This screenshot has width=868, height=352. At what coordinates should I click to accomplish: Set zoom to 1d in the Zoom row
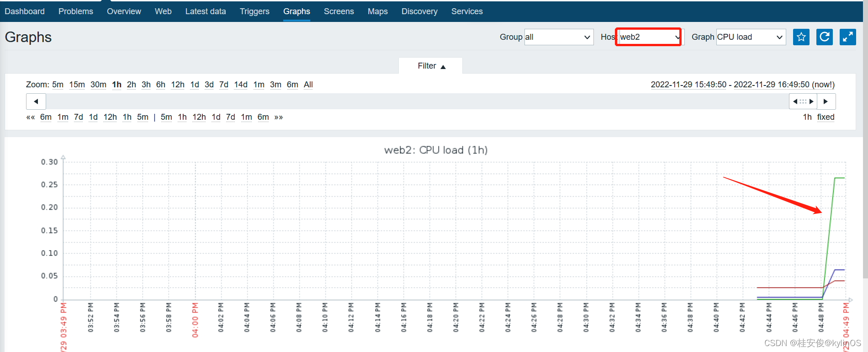click(x=195, y=85)
